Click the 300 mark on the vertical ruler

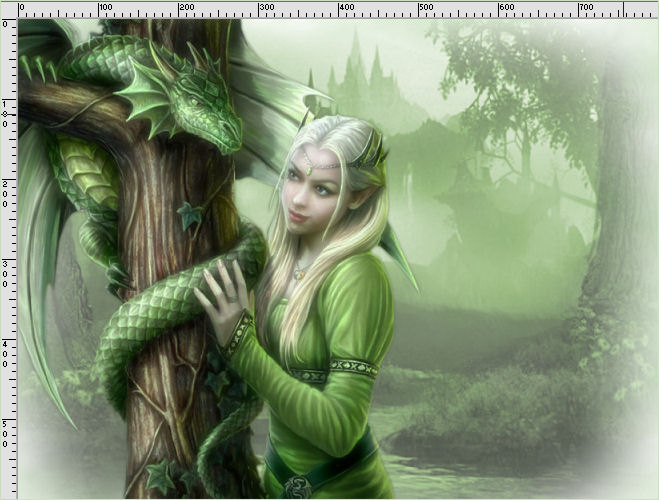[x=5, y=274]
